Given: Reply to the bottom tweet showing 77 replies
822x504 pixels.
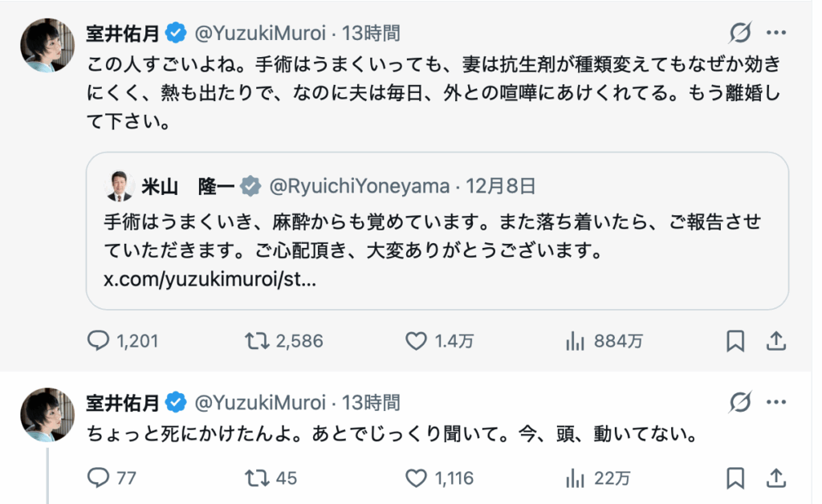Looking at the screenshot, I should click(100, 478).
